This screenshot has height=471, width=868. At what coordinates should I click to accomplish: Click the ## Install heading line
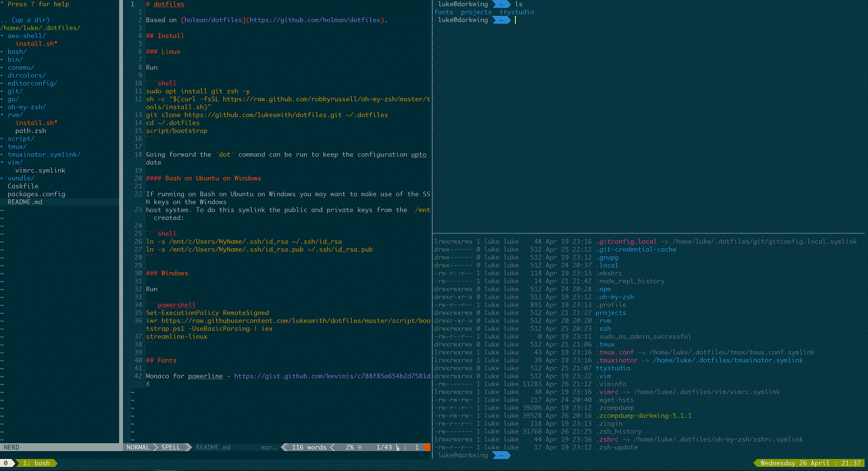(165, 36)
